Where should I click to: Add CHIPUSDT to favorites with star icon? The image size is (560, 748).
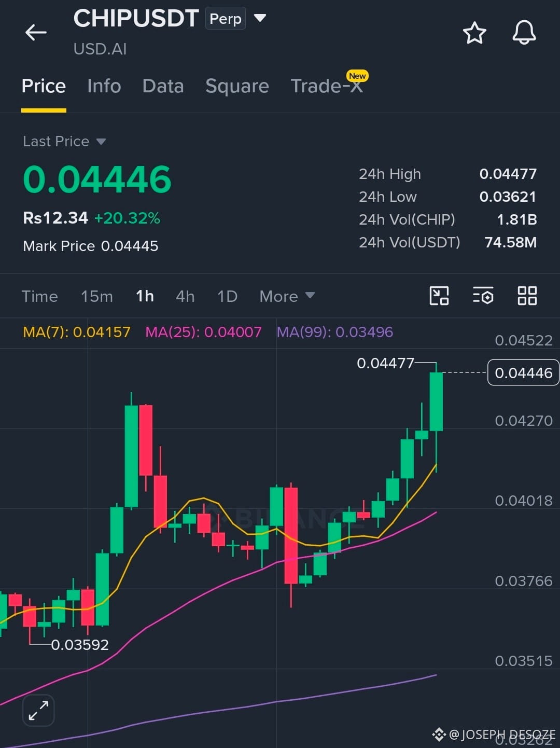[x=474, y=33]
